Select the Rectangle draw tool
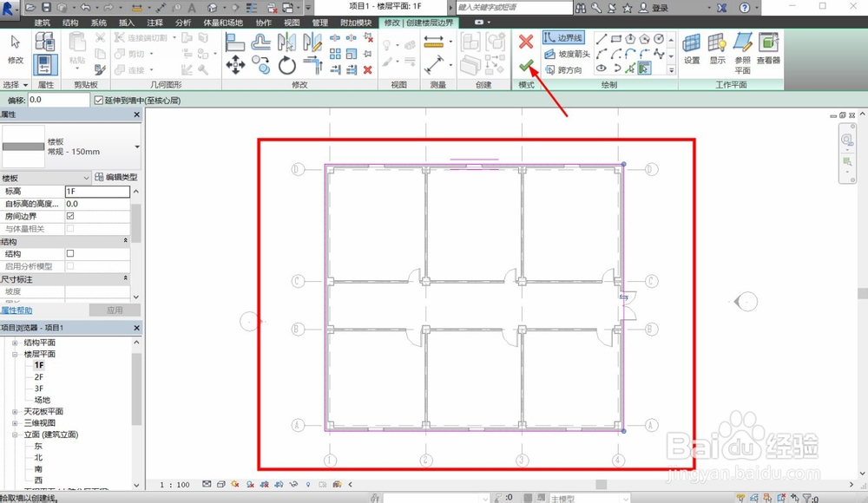868x503 pixels. coord(615,39)
